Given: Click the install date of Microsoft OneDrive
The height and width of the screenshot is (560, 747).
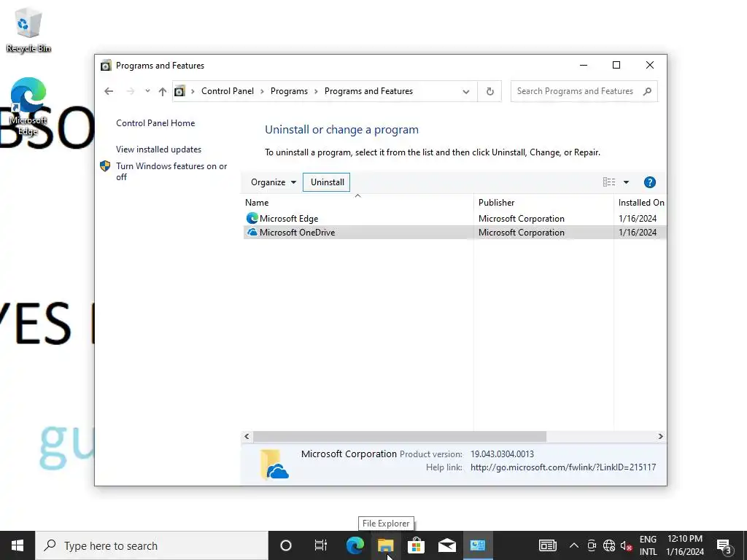Looking at the screenshot, I should (x=638, y=233).
